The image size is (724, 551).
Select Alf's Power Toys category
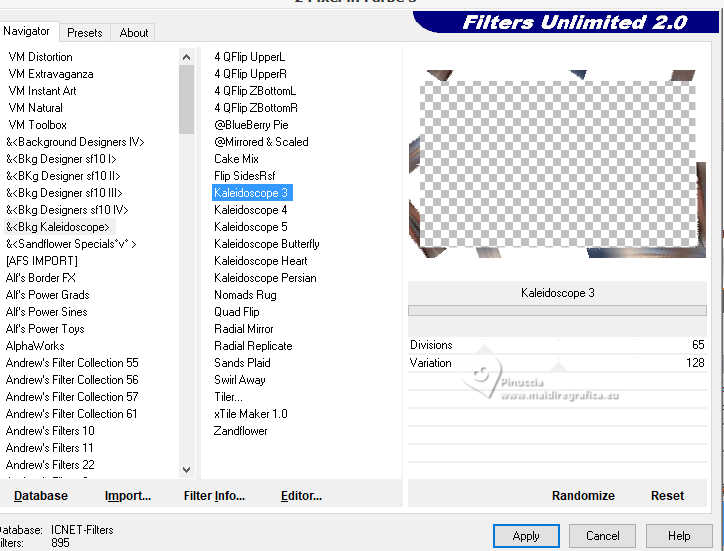click(45, 329)
